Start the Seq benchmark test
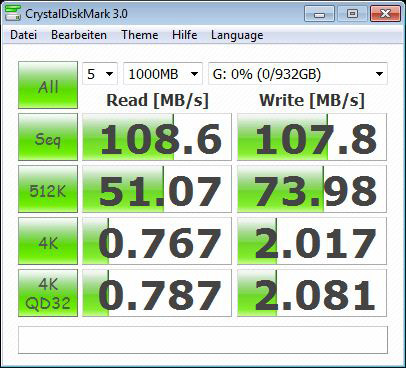The image size is (406, 368). tap(48, 137)
